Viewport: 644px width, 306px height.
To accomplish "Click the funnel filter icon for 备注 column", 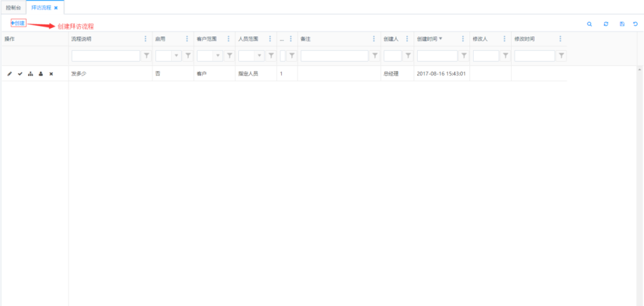I will [x=375, y=55].
